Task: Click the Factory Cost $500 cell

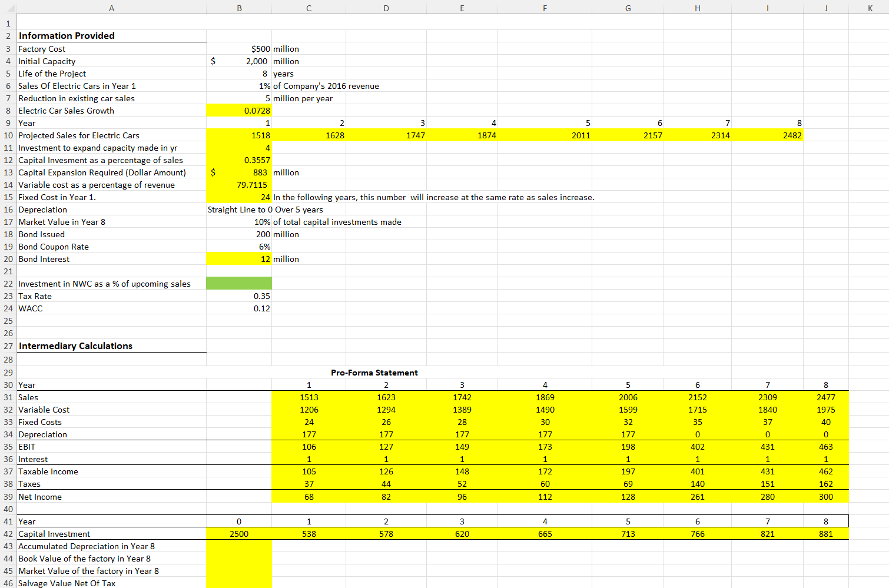Action: (239, 49)
